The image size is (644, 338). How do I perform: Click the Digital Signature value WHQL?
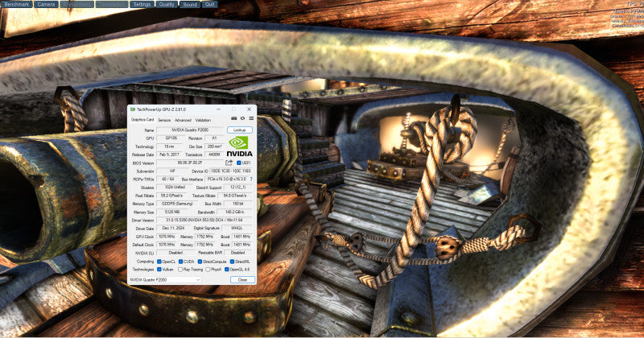tap(237, 229)
